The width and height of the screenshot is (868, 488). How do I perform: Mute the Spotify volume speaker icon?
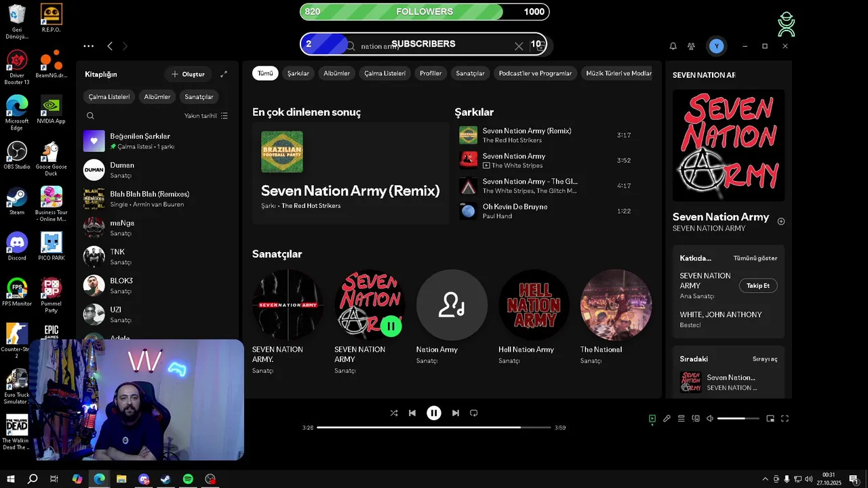click(x=710, y=419)
